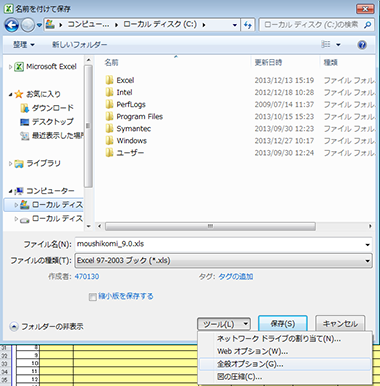This screenshot has width=380, height=386.
Task: Click the Intel folder icon
Action: point(109,92)
